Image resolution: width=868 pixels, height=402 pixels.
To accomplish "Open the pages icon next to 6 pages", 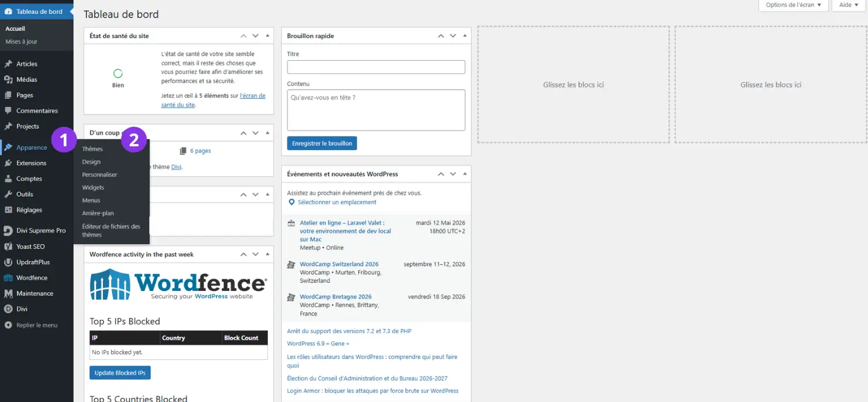I will click(x=183, y=151).
